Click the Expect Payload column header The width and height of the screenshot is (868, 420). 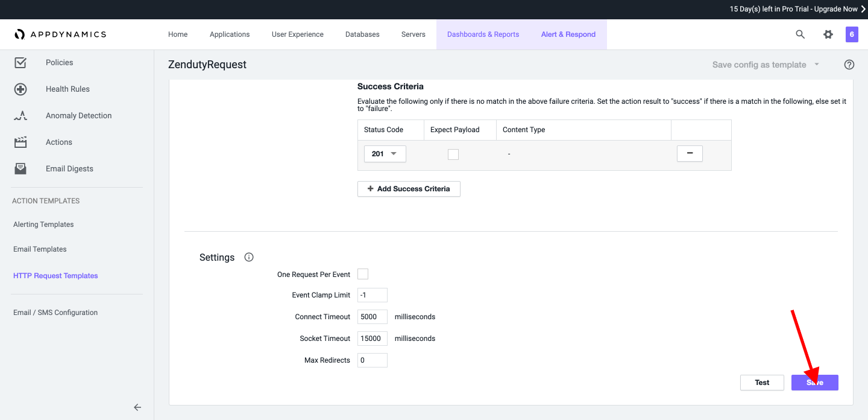455,130
